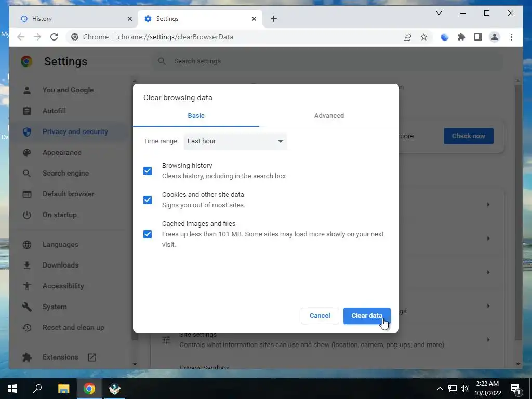Image resolution: width=532 pixels, height=399 pixels.
Task: Click the wrench System icon
Action: pyautogui.click(x=27, y=307)
